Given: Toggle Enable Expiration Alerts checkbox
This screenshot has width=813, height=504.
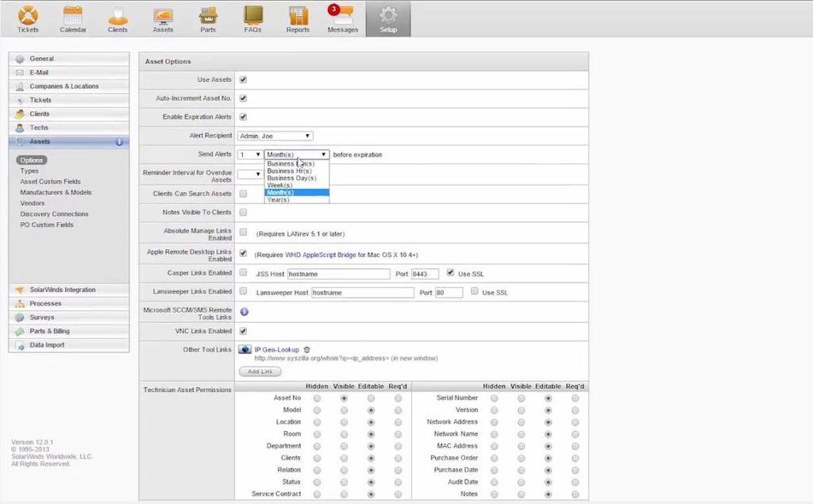Looking at the screenshot, I should (243, 117).
